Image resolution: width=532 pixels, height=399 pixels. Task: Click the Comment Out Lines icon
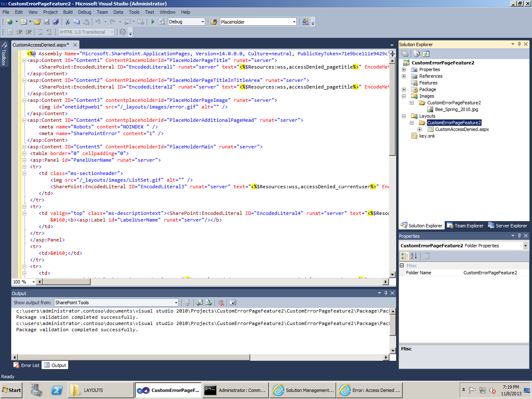[40, 32]
